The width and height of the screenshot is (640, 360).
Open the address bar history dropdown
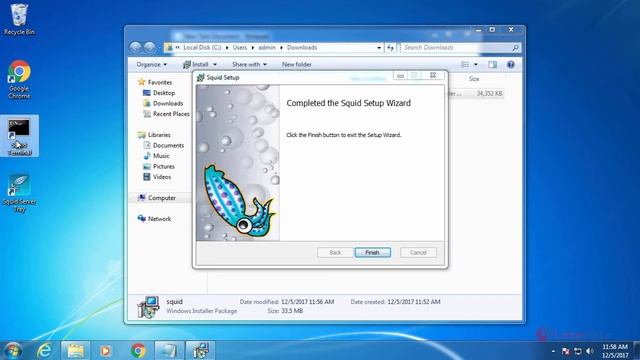click(x=379, y=48)
